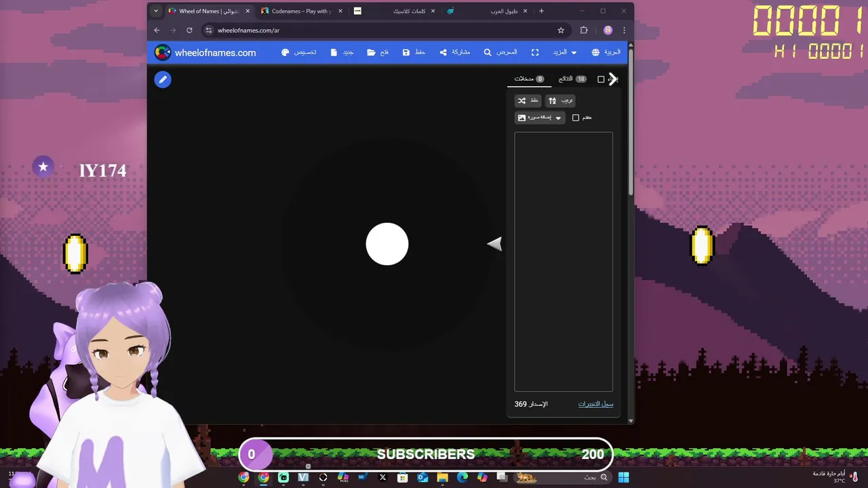Close the طبول الحرب browser tab
868x488 pixels.
525,11
